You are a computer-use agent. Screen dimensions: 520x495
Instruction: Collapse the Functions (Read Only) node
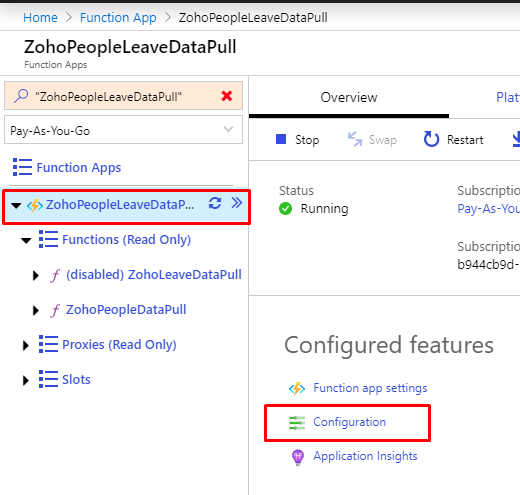coord(26,240)
